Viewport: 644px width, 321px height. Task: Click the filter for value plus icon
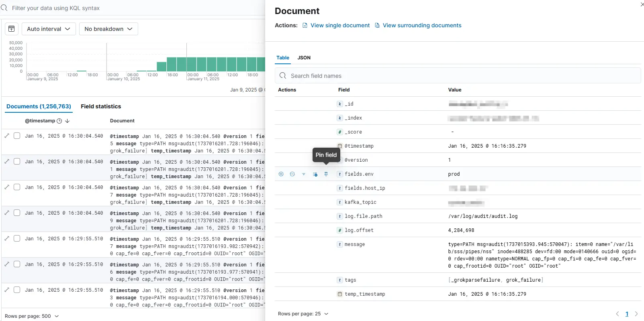(281, 174)
